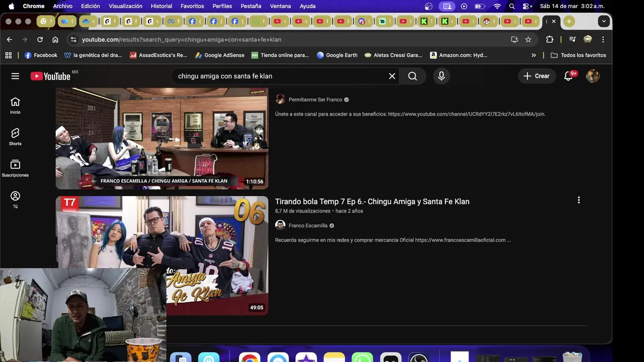Open Chrome media controls icon
The image size is (644, 362).
572,39
